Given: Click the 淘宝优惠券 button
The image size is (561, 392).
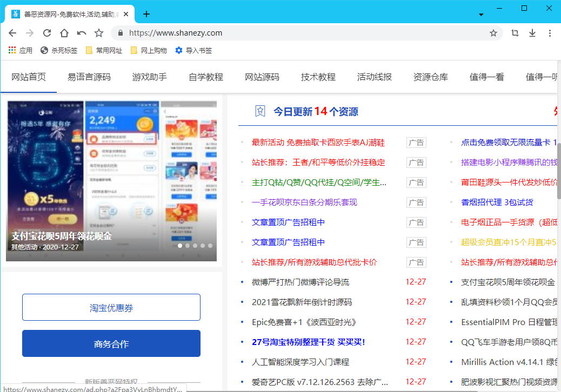Looking at the screenshot, I should point(111,307).
